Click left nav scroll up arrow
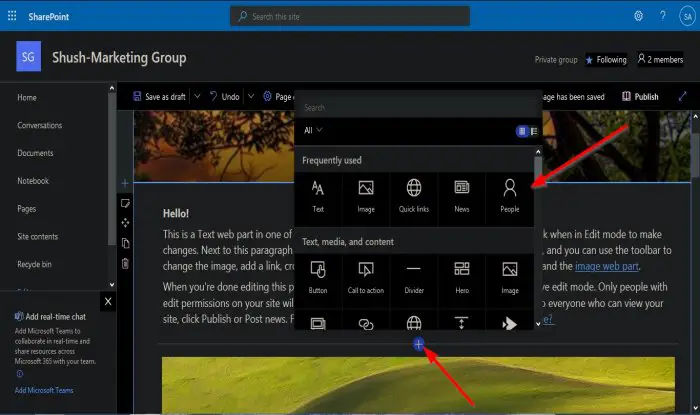Viewport: 700px width, 415px height. click(112, 88)
